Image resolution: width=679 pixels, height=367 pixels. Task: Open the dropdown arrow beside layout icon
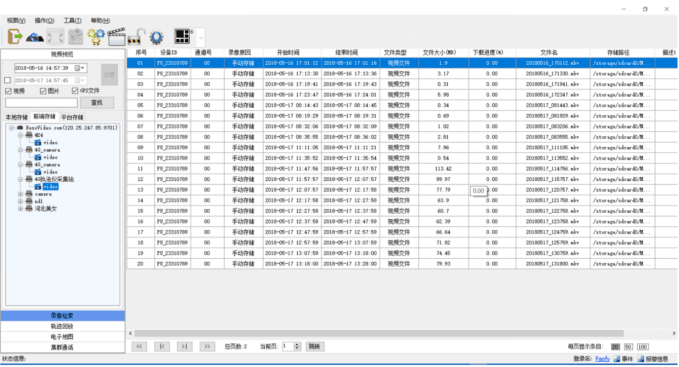click(x=201, y=38)
